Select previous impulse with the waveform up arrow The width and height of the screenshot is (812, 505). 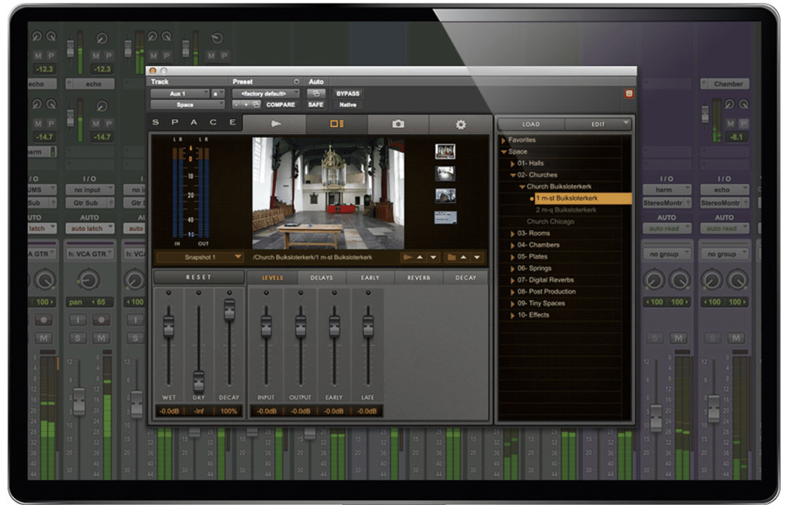click(x=420, y=257)
